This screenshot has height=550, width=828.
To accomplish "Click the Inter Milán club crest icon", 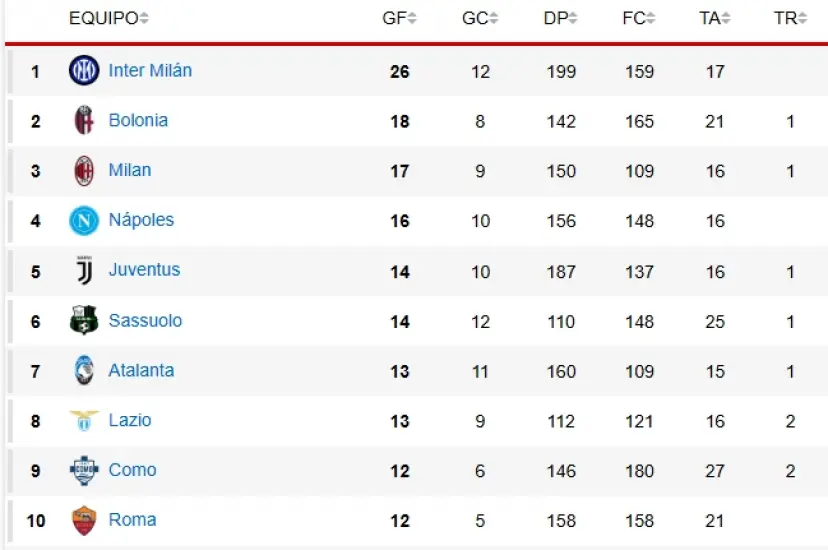I will coord(84,71).
